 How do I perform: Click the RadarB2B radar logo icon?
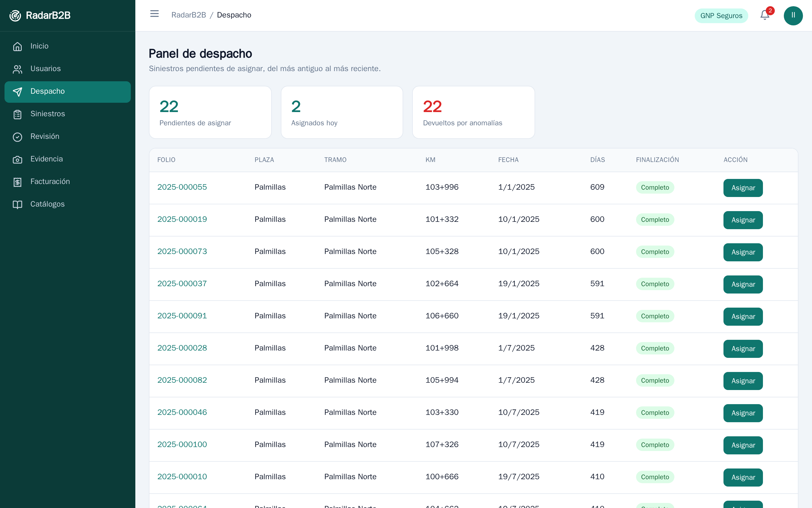(x=15, y=16)
